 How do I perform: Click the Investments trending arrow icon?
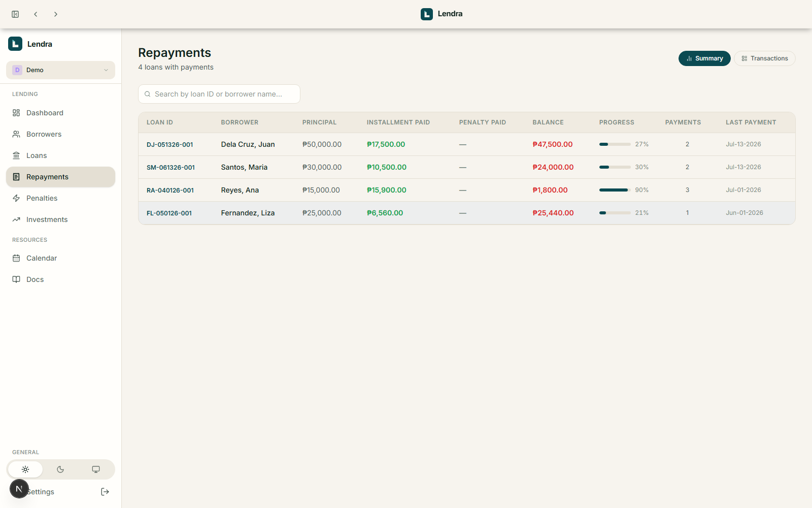[x=16, y=219]
